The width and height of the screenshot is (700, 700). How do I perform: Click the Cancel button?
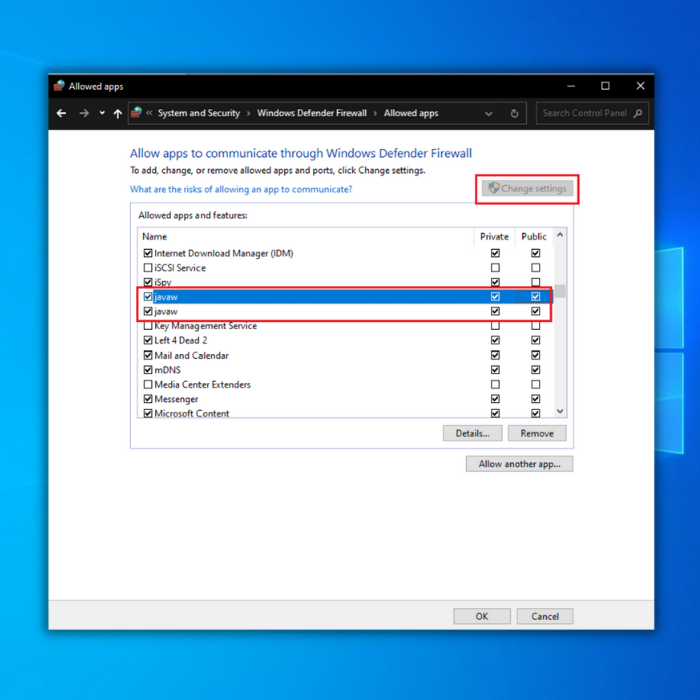point(545,616)
